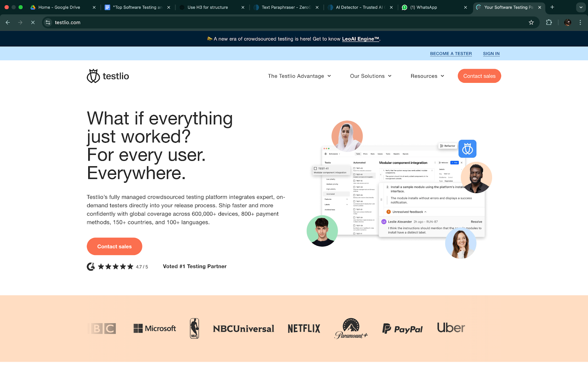The image size is (588, 368).
Task: Click the G2 rating logo
Action: click(91, 266)
